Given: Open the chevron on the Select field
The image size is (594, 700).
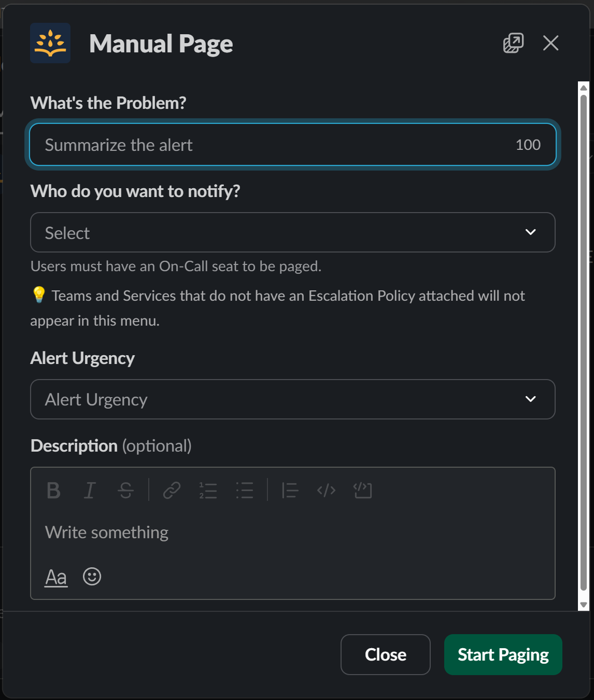Looking at the screenshot, I should point(531,232).
